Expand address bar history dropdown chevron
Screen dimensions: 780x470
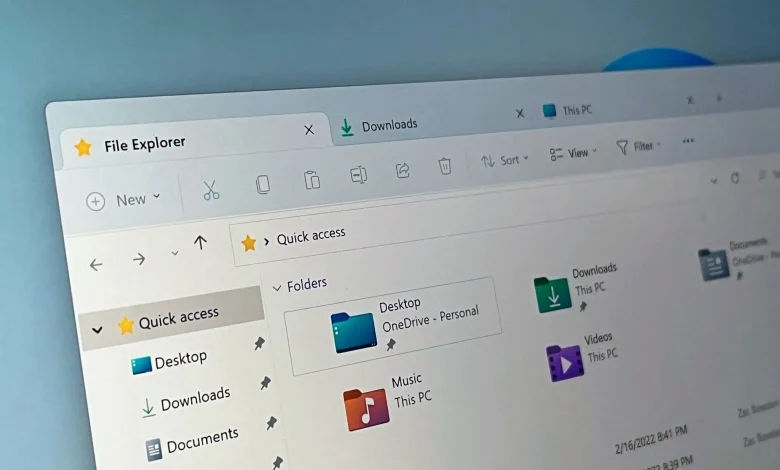click(714, 181)
